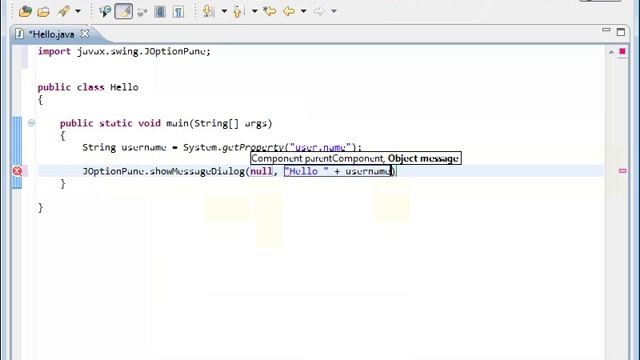Click 'System.getProperty' method call
Viewport: 640px width, 360px height.
tap(233, 147)
